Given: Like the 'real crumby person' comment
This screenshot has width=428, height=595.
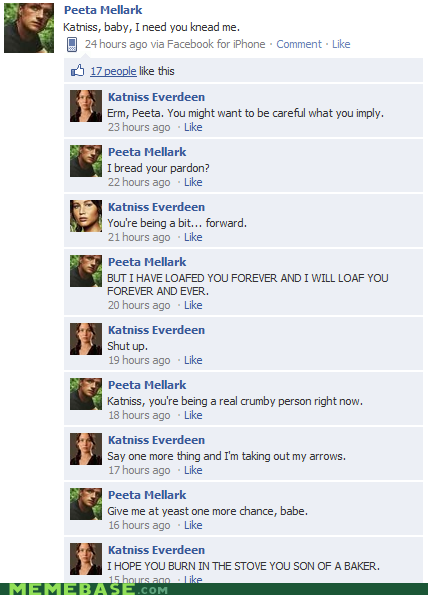Looking at the screenshot, I should tap(193, 415).
